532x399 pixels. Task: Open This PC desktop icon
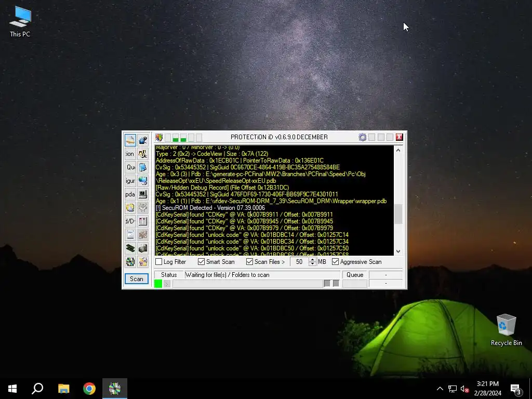coord(20,22)
